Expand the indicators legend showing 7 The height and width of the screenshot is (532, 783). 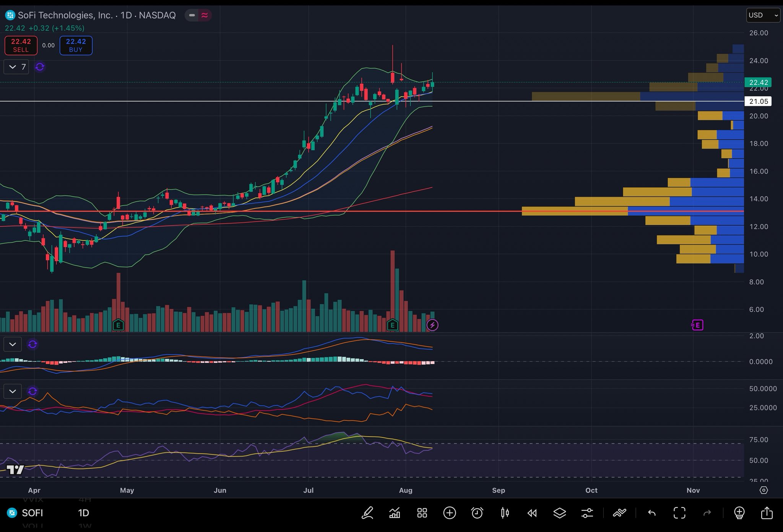(x=16, y=67)
